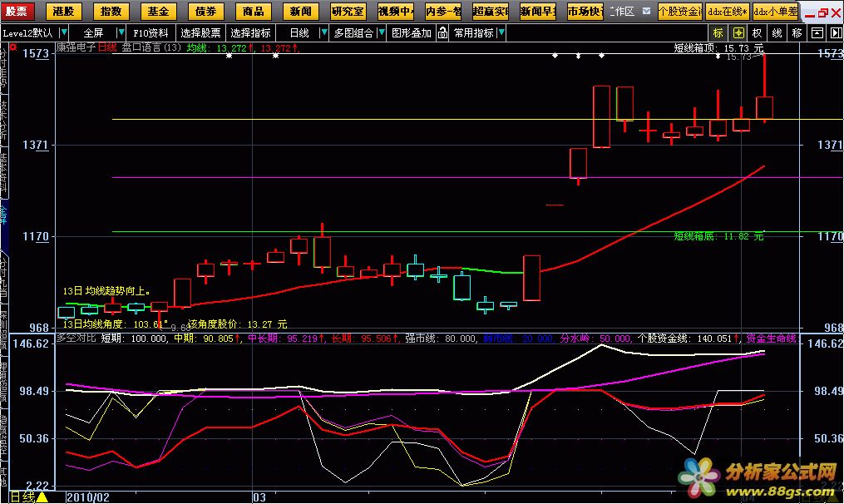The image size is (844, 504).
Task: Toggle the chart lock icon after 图形叠加
Action: pos(442,32)
